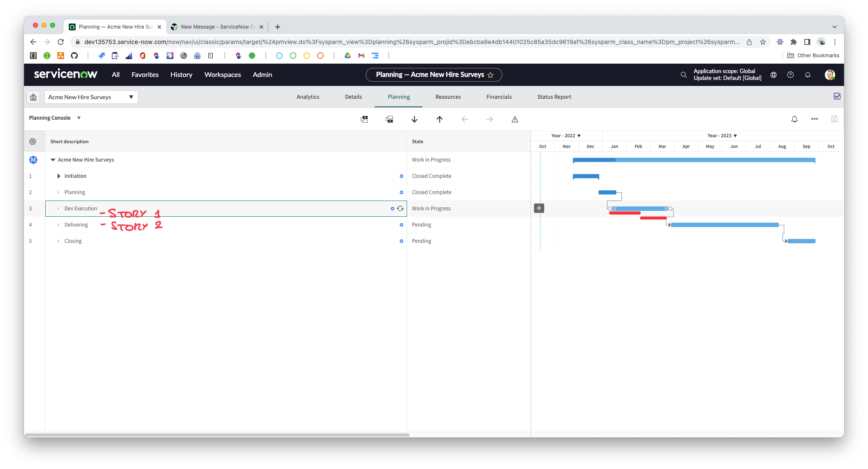Open the Workspaces menu
Viewport: 868px width, 469px height.
click(223, 75)
